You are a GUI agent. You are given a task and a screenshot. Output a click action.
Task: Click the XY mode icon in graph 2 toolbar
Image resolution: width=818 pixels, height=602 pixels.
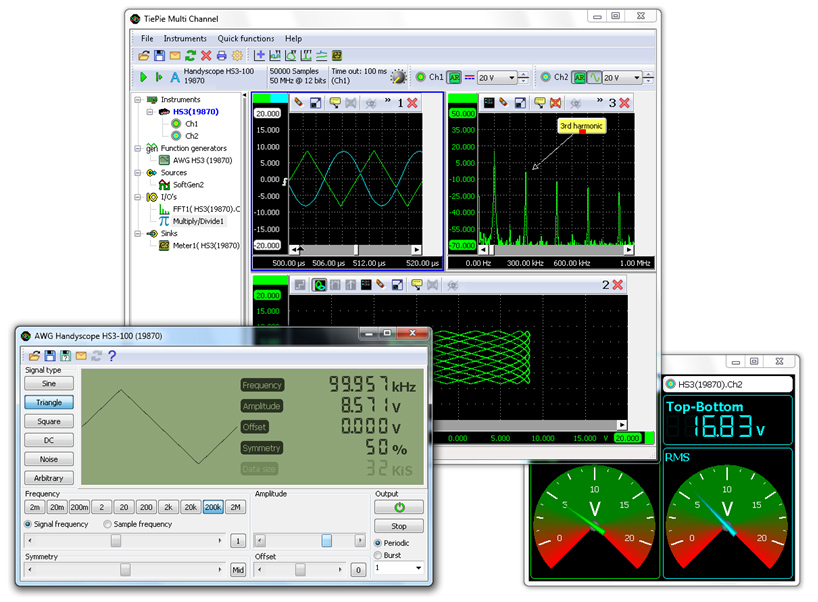tap(319, 285)
